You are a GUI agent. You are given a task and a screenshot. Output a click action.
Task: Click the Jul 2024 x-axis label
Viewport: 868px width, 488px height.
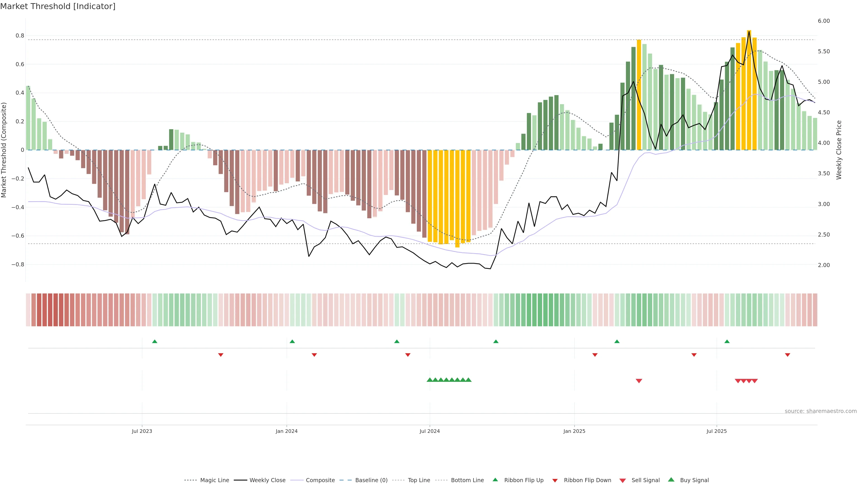(430, 431)
